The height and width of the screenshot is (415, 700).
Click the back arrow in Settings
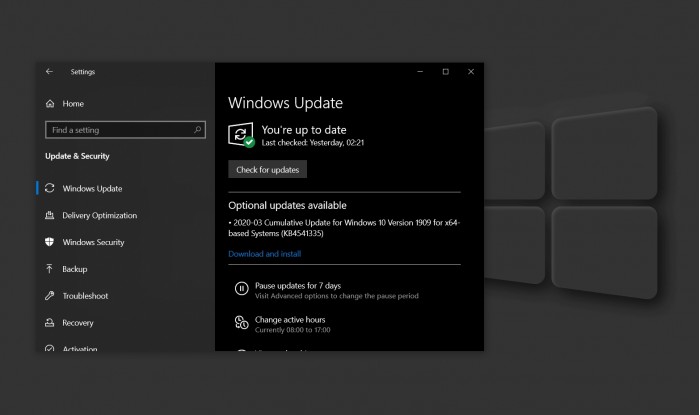point(50,72)
